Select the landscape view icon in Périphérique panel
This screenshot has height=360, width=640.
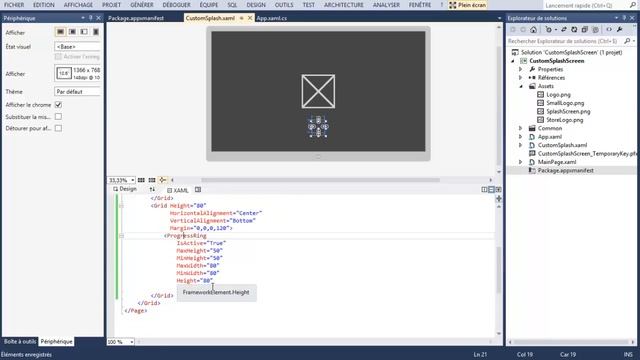(x=60, y=32)
